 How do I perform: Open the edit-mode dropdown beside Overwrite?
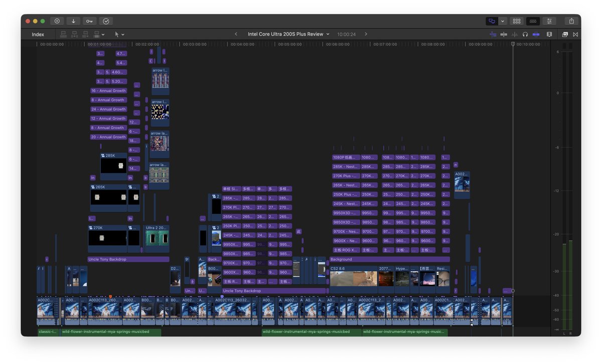click(103, 35)
